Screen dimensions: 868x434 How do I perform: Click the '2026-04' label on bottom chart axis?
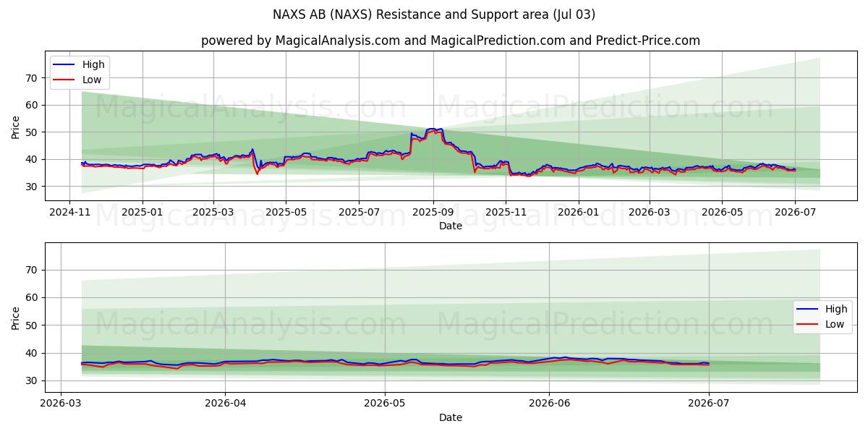(x=225, y=404)
